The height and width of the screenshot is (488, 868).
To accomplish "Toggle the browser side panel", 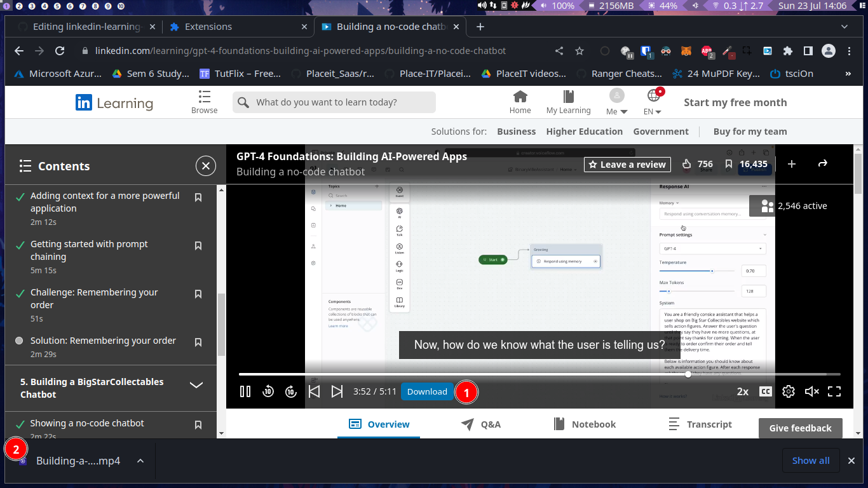I will 808,51.
